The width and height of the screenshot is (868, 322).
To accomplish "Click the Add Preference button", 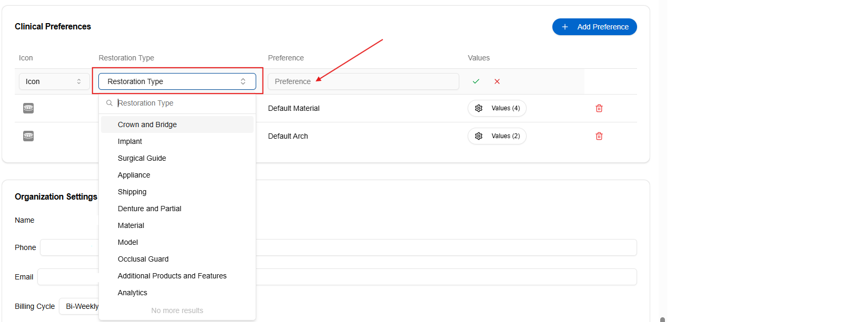I will click(x=594, y=27).
